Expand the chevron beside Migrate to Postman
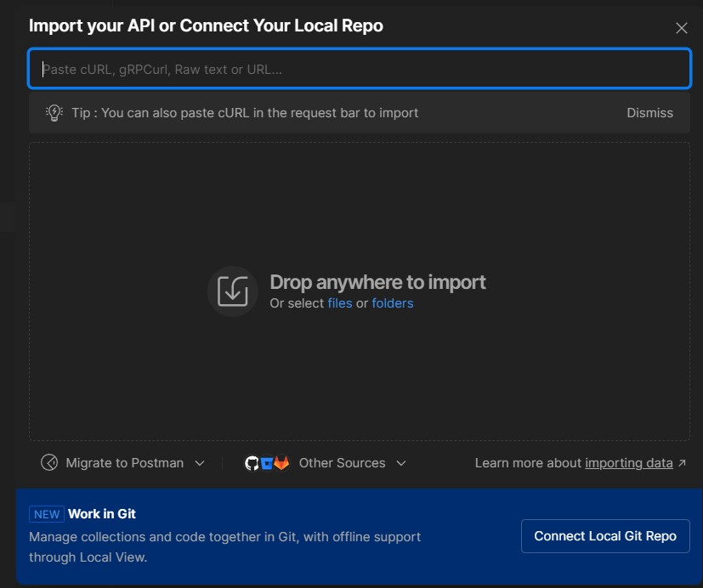 pyautogui.click(x=200, y=463)
